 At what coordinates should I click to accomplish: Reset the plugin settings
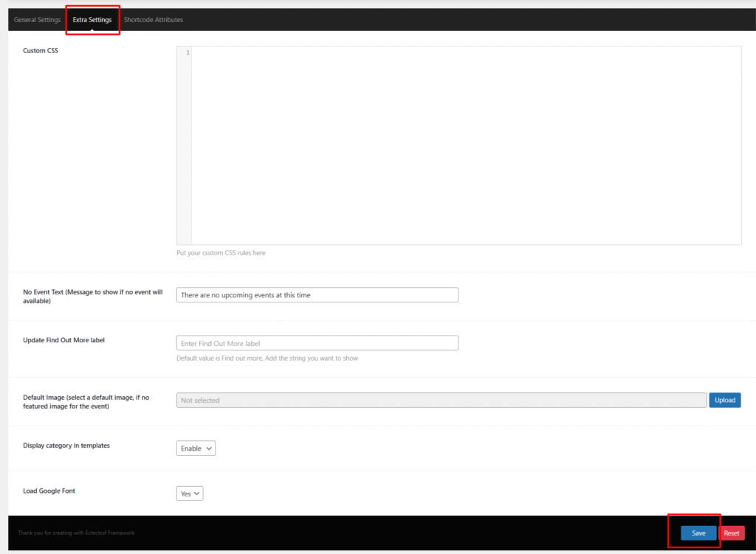(x=732, y=533)
